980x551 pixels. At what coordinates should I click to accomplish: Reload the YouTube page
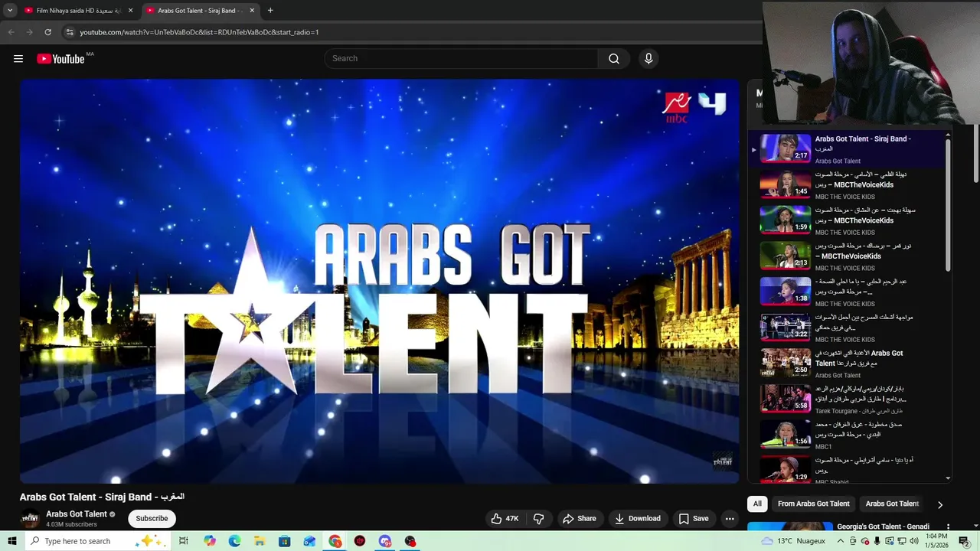(47, 32)
